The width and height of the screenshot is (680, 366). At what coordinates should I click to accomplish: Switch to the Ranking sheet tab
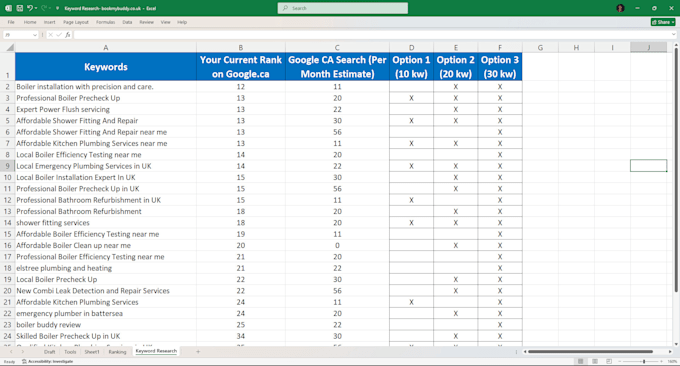[117, 352]
